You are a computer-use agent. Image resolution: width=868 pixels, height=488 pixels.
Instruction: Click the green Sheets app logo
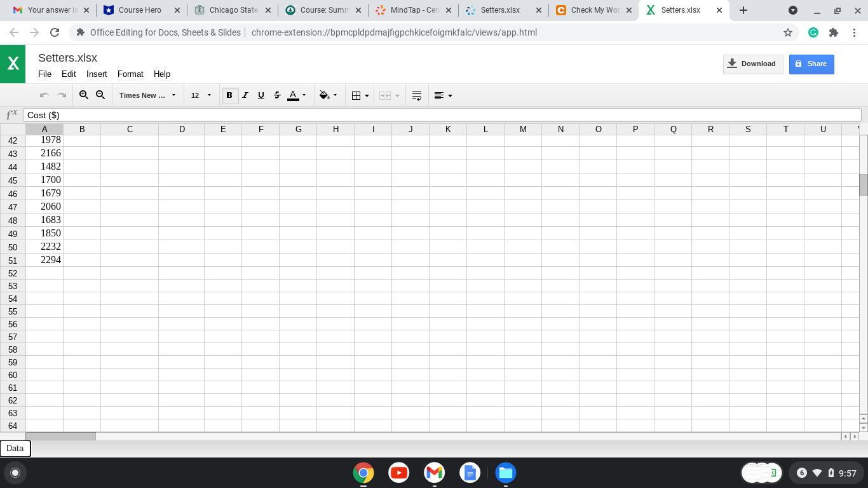(x=13, y=64)
